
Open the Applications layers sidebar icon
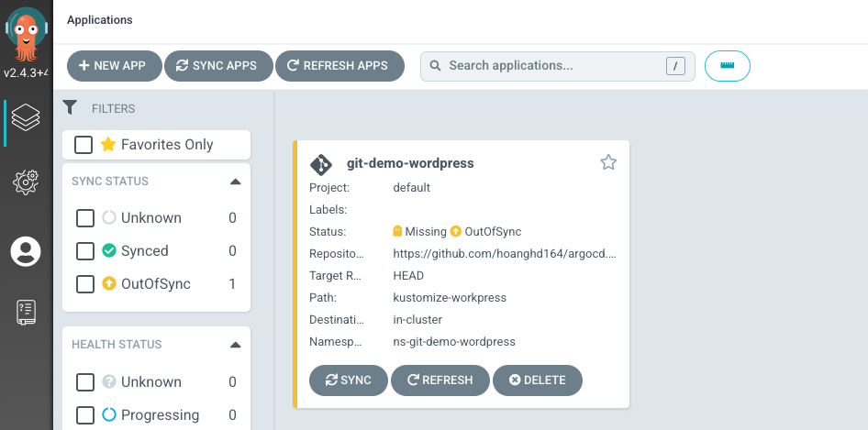coord(26,118)
